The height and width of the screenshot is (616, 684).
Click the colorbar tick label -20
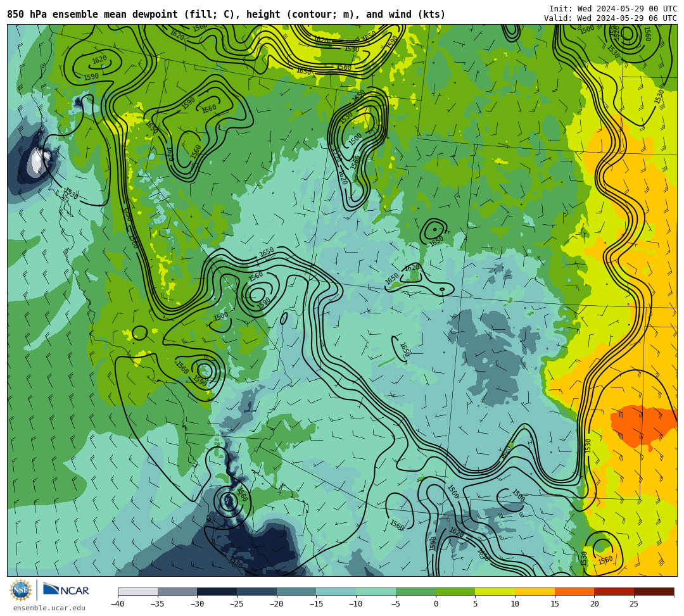[x=277, y=604]
